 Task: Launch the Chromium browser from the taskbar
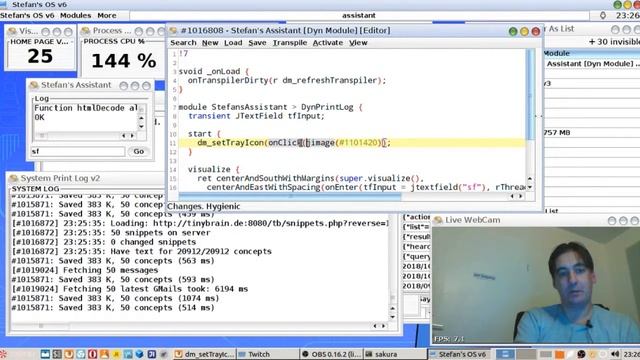(x=80, y=354)
